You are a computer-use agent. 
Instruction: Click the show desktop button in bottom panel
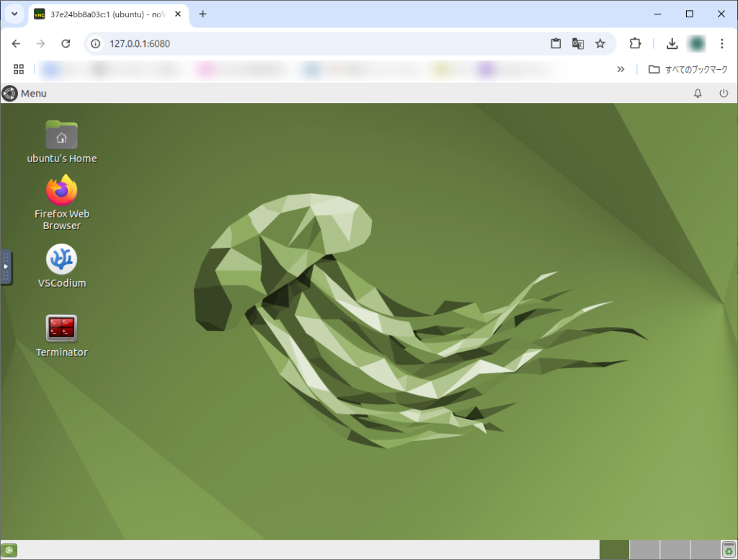click(9, 550)
